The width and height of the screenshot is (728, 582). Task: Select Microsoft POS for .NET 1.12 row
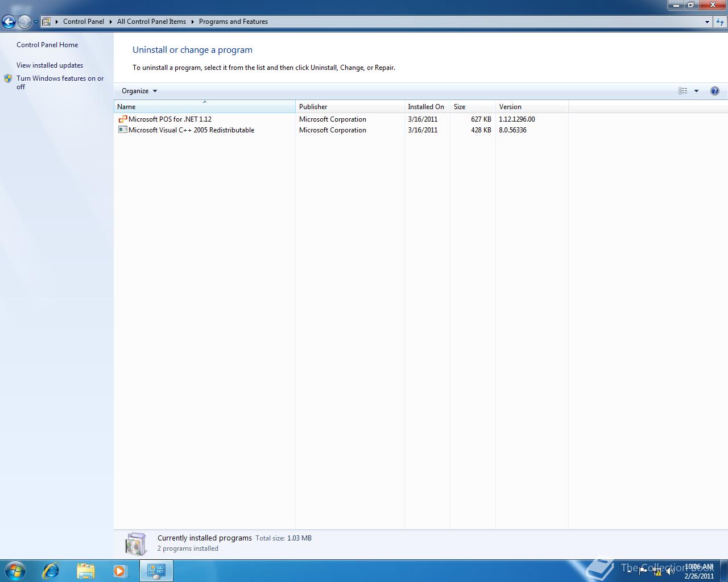coord(341,119)
